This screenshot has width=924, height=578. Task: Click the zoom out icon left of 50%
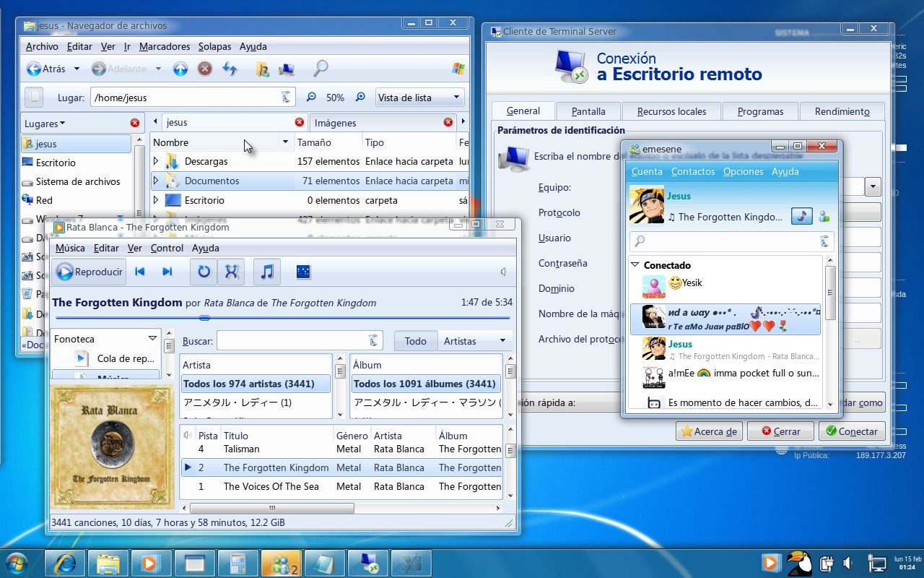coord(311,98)
